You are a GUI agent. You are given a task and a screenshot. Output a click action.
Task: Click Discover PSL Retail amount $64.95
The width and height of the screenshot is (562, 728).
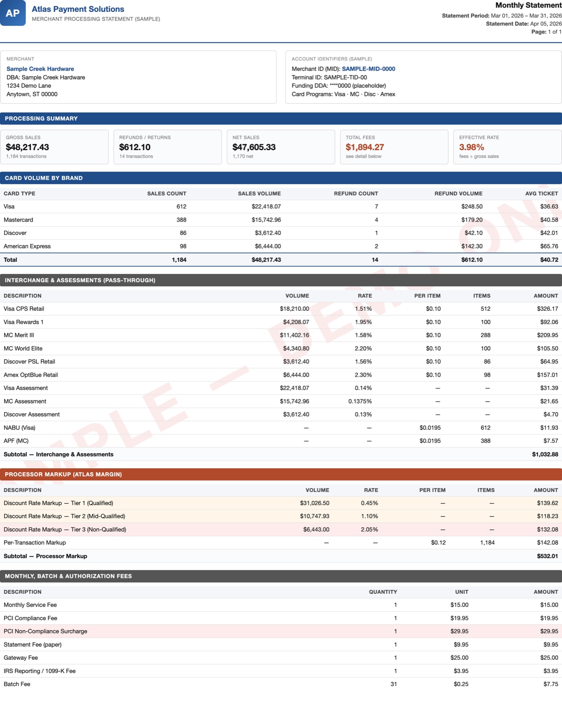click(x=549, y=362)
